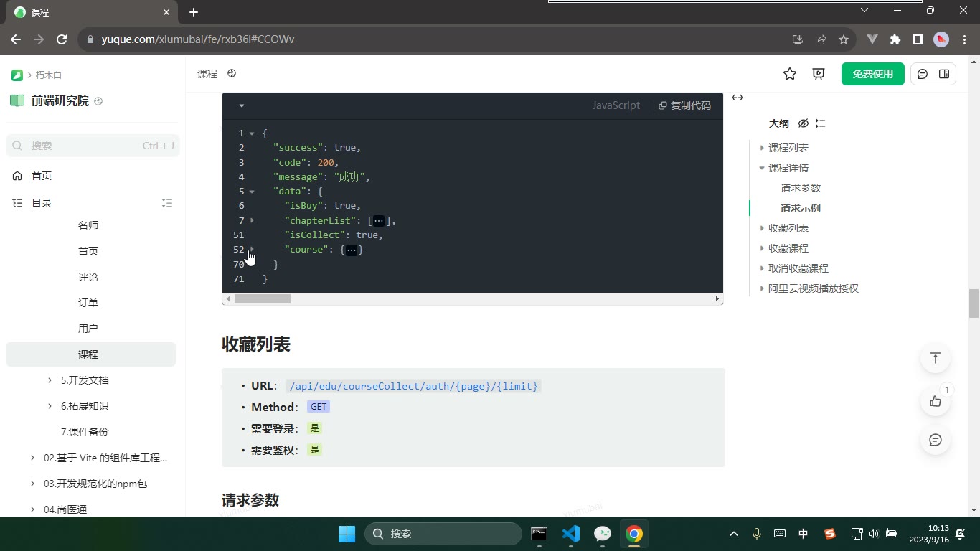The width and height of the screenshot is (980, 551).
Task: Open presentation mode icon
Action: point(819,74)
